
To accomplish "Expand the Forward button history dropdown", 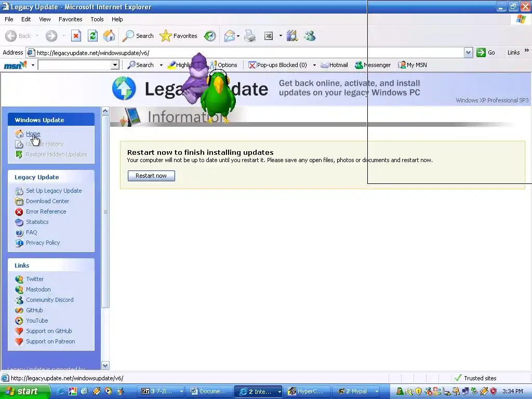I will pyautogui.click(x=63, y=36).
